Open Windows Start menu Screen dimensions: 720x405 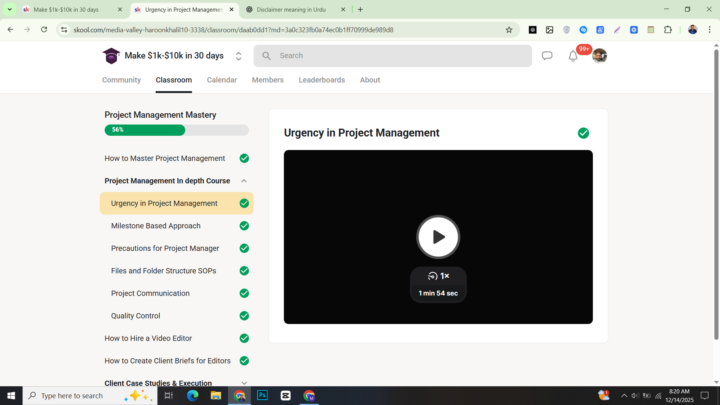(11, 395)
